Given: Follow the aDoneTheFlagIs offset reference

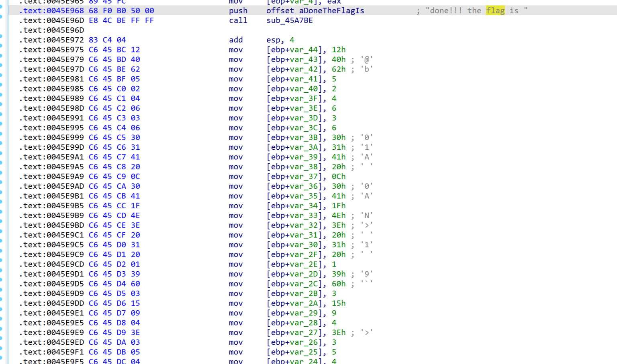Looking at the screenshot, I should click(332, 11).
